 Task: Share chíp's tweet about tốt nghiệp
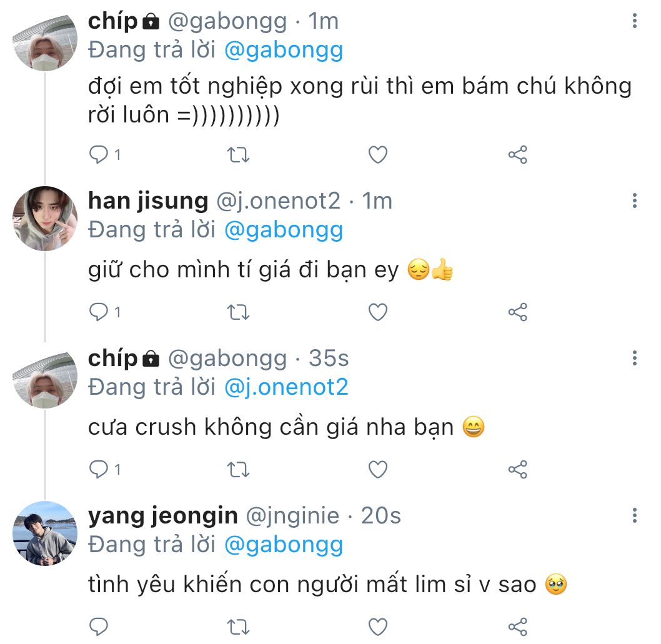(x=518, y=154)
